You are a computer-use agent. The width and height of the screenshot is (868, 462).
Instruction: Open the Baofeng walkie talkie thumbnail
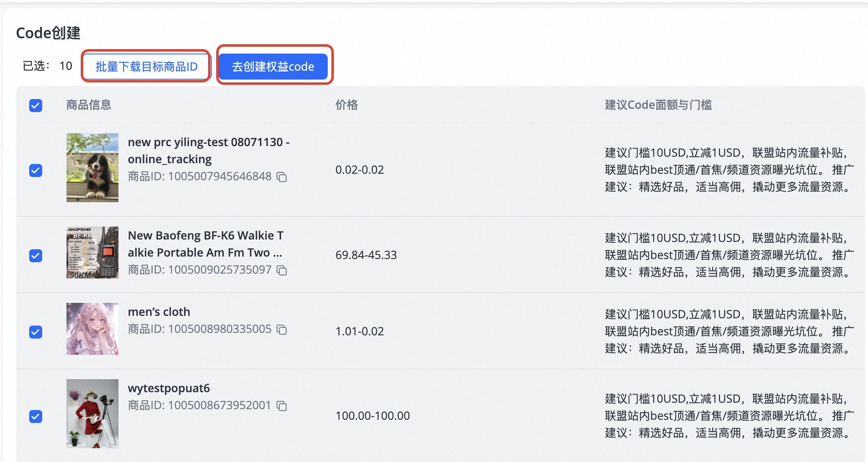(x=92, y=253)
